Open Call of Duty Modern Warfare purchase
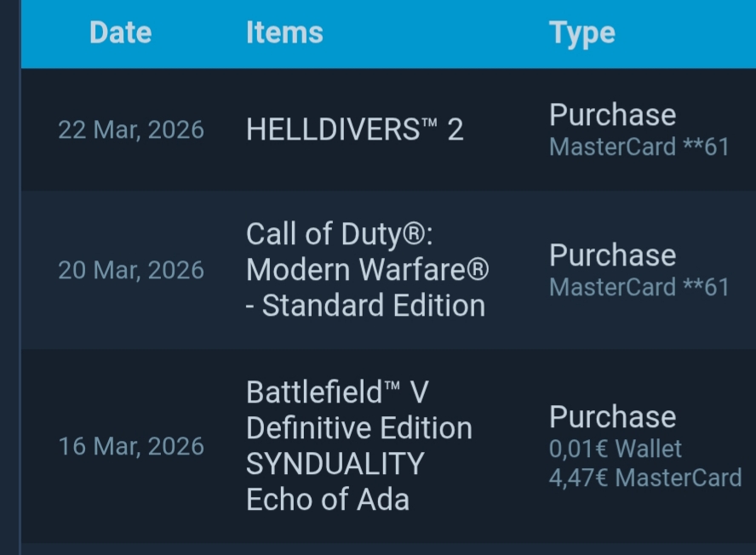 tap(368, 270)
